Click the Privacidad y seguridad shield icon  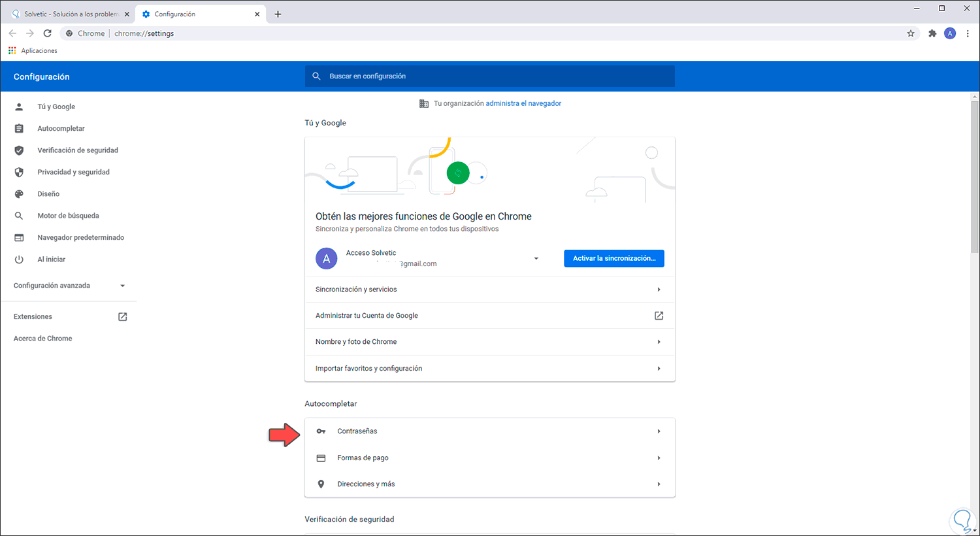(19, 172)
